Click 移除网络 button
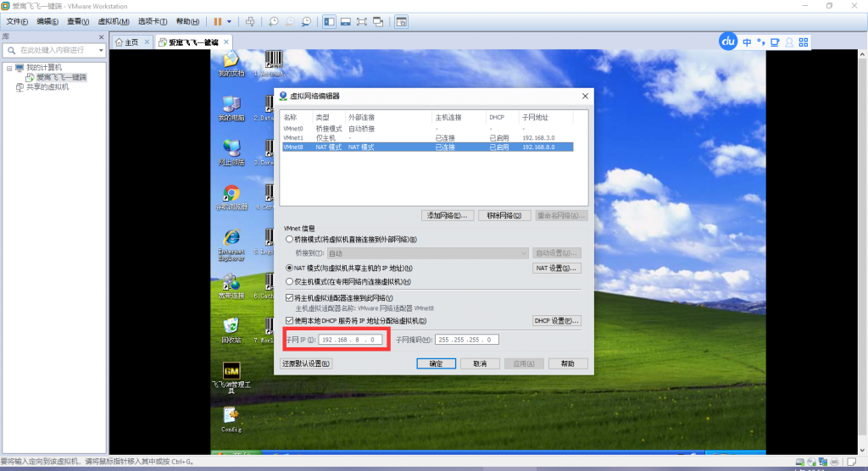 [504, 215]
